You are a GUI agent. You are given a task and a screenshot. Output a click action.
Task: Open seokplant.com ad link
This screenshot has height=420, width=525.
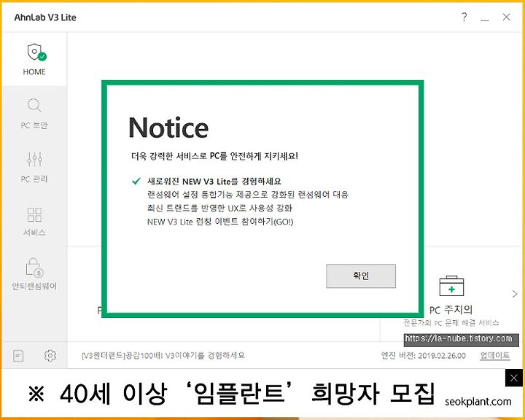(478, 402)
